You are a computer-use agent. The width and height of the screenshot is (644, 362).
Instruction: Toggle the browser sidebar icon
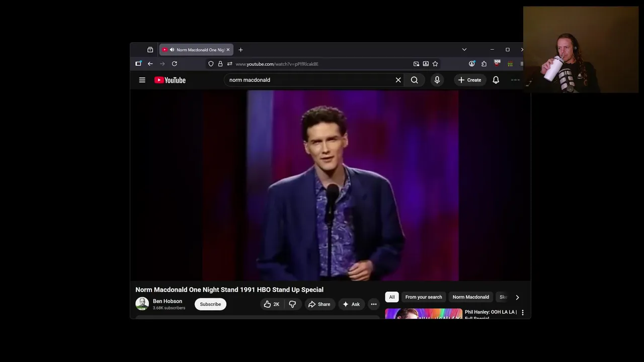tap(138, 64)
